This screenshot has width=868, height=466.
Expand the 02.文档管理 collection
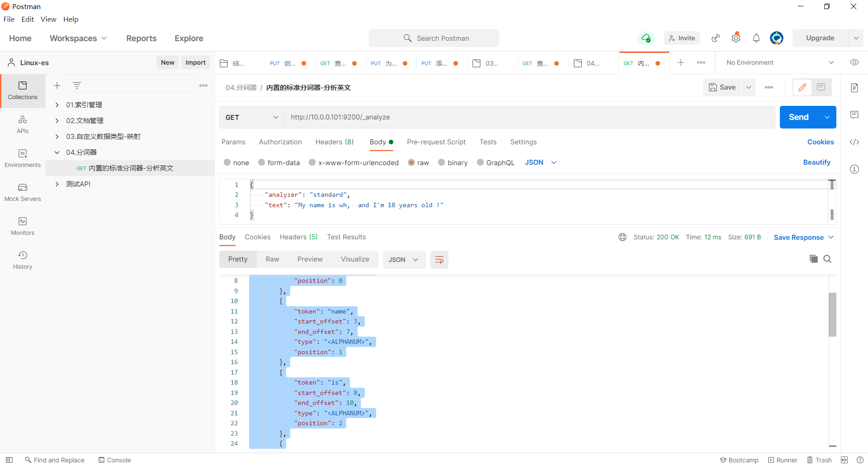pos(57,121)
